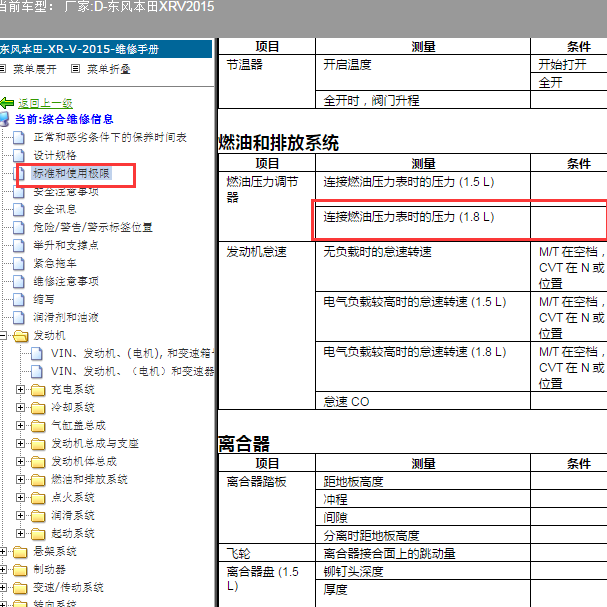Click the document icon beside 设计规格
This screenshot has height=607, width=607.
tap(19, 155)
